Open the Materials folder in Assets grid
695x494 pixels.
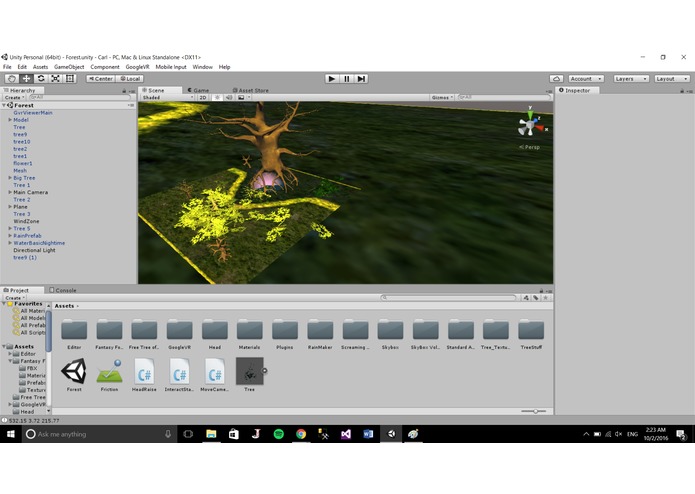click(250, 335)
